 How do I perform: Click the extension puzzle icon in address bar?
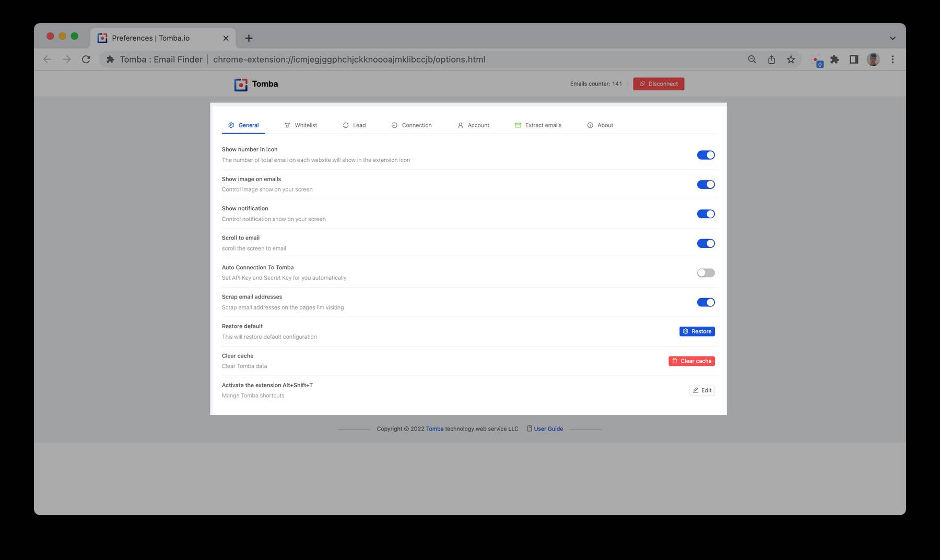click(110, 59)
